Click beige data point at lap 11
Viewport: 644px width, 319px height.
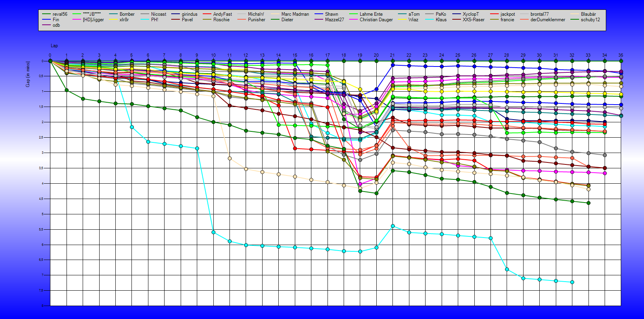[x=229, y=159]
